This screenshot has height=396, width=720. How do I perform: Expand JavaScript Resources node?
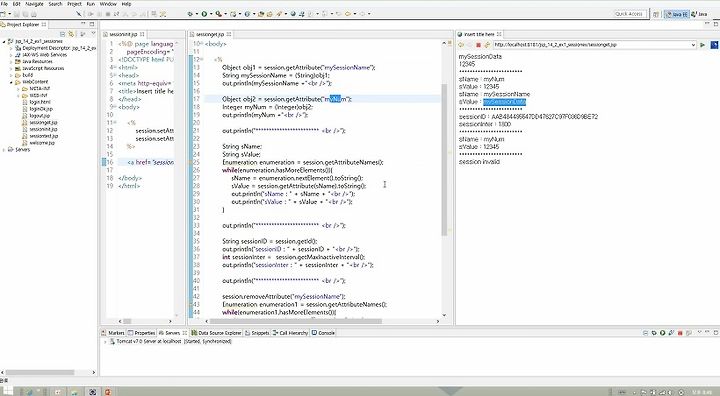coord(11,68)
